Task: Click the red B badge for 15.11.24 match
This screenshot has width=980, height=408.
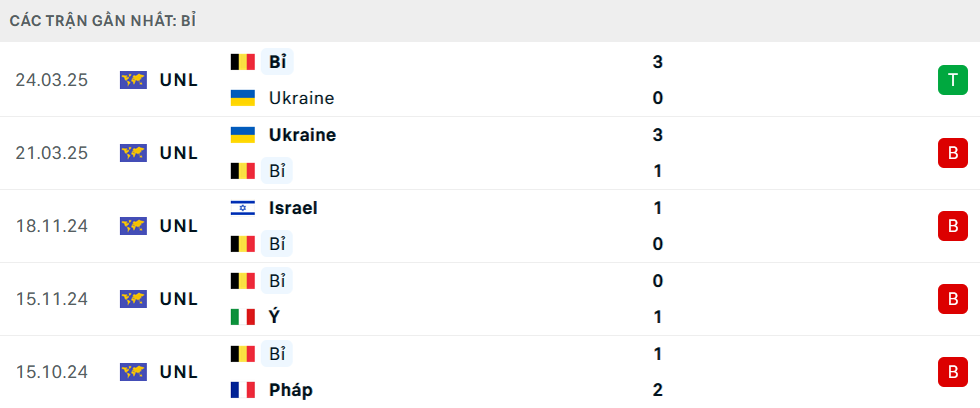Action: 952,299
